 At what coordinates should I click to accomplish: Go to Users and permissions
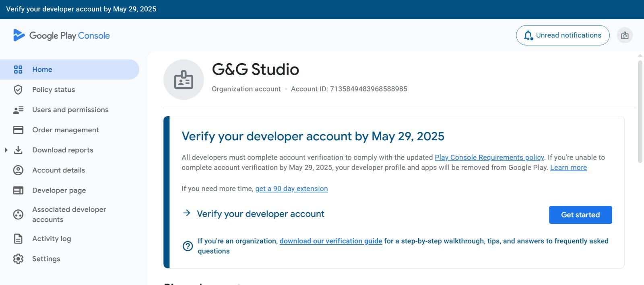69,110
